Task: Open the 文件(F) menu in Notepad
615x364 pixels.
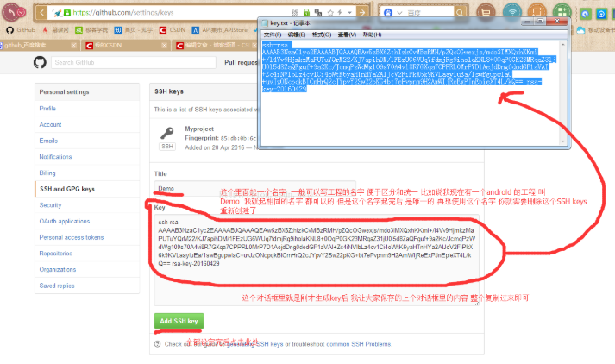Action: click(x=273, y=35)
